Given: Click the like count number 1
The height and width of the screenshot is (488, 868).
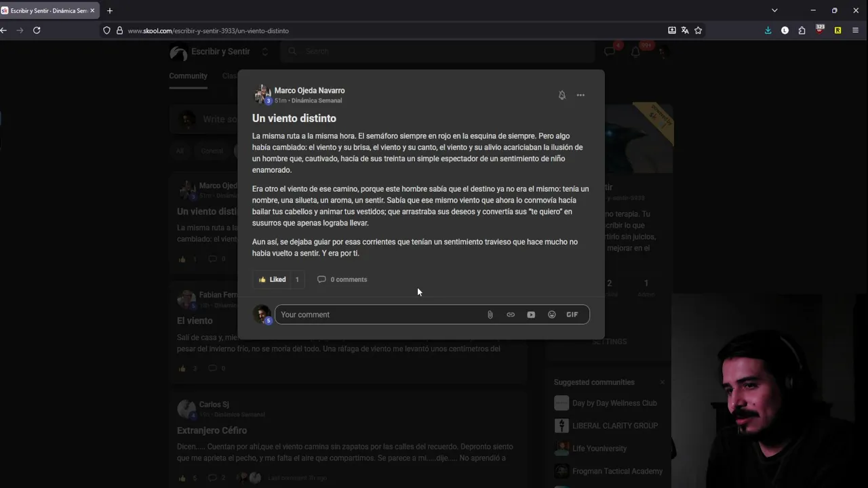Looking at the screenshot, I should click(297, 279).
